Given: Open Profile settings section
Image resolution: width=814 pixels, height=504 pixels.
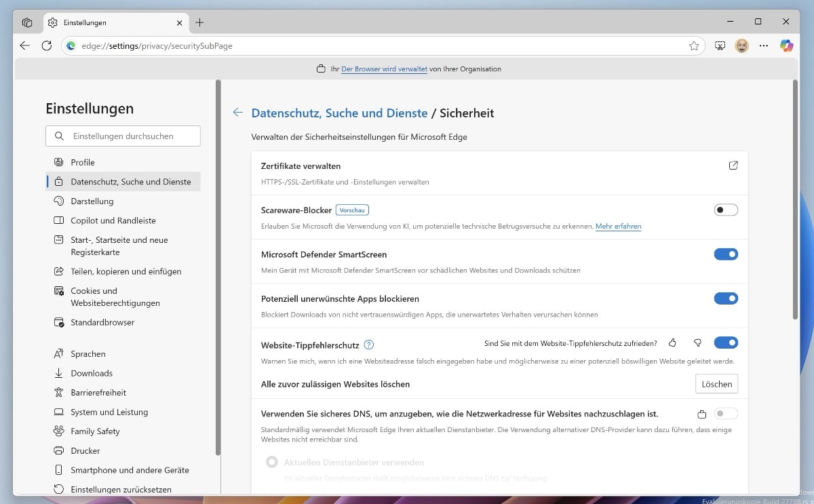Looking at the screenshot, I should [x=123, y=162].
